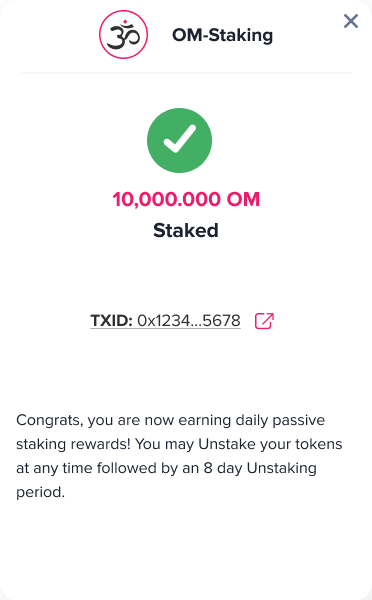This screenshot has height=600, width=372.
Task: Select the pink 10,000.000 OM amount
Action: click(186, 199)
